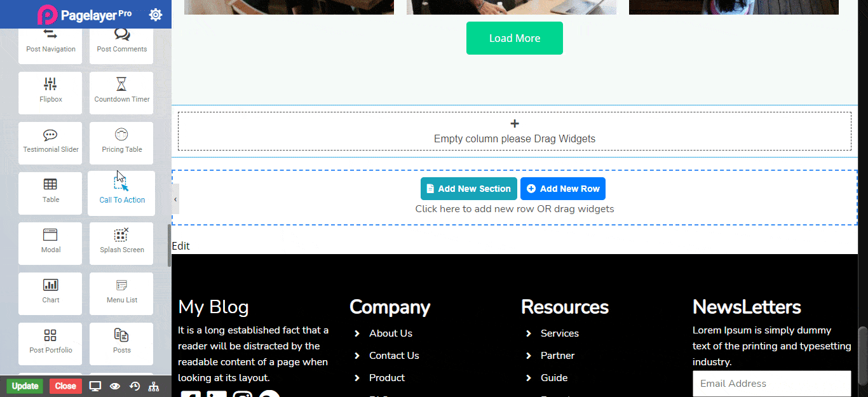Choose the Splash Screen widget
The height and width of the screenshot is (397, 868).
pos(121,243)
